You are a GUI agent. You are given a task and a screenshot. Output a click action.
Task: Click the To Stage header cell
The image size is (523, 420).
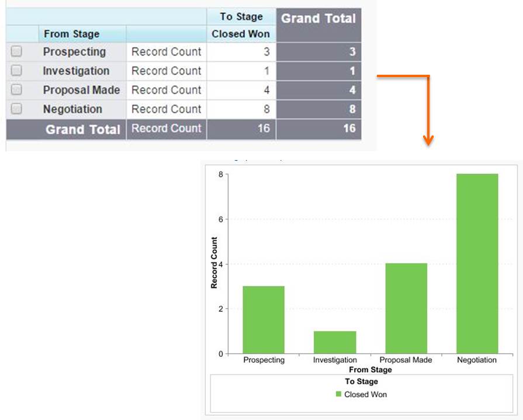[241, 17]
